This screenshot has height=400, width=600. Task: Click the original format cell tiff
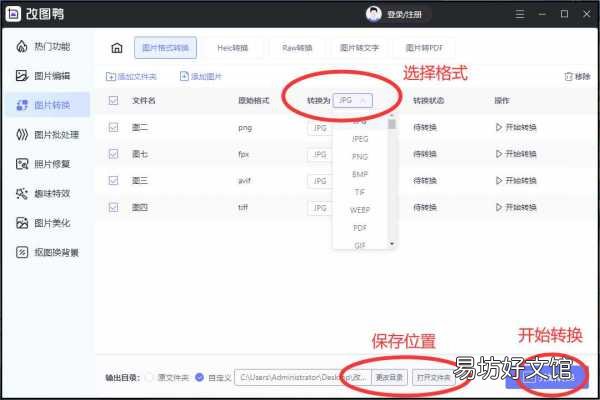[x=243, y=207]
